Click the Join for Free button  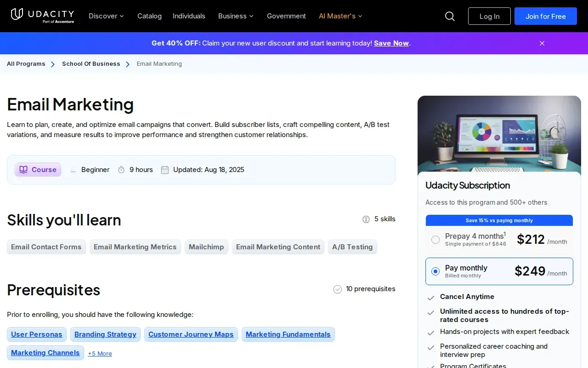546,16
